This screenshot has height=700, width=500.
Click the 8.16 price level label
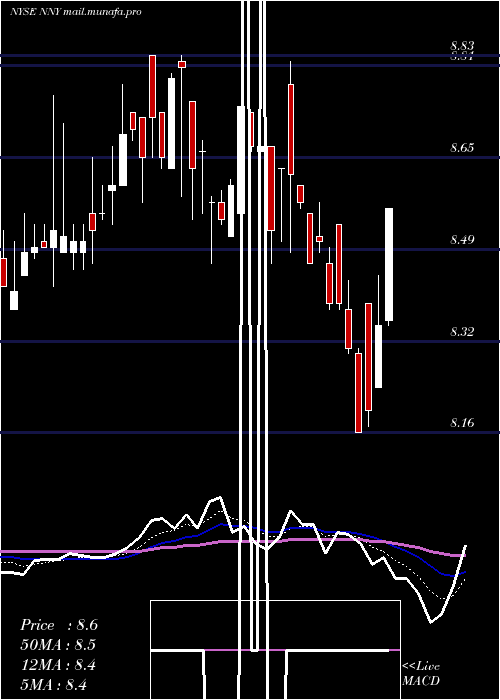(462, 422)
